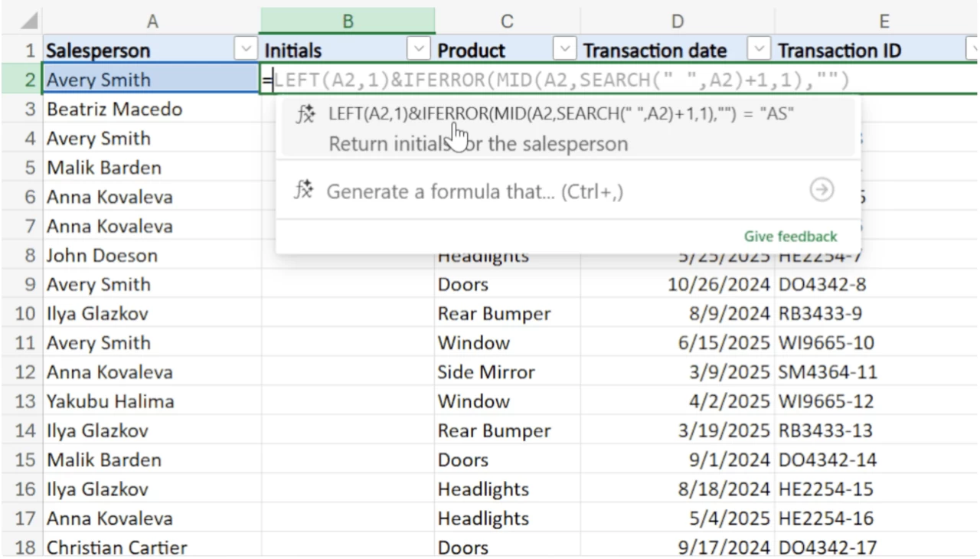
Task: Open the Product column filter dropdown
Action: click(564, 50)
